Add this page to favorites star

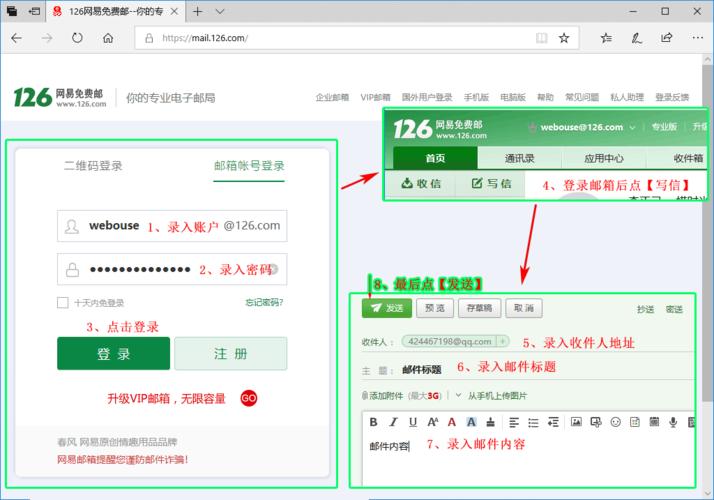564,38
